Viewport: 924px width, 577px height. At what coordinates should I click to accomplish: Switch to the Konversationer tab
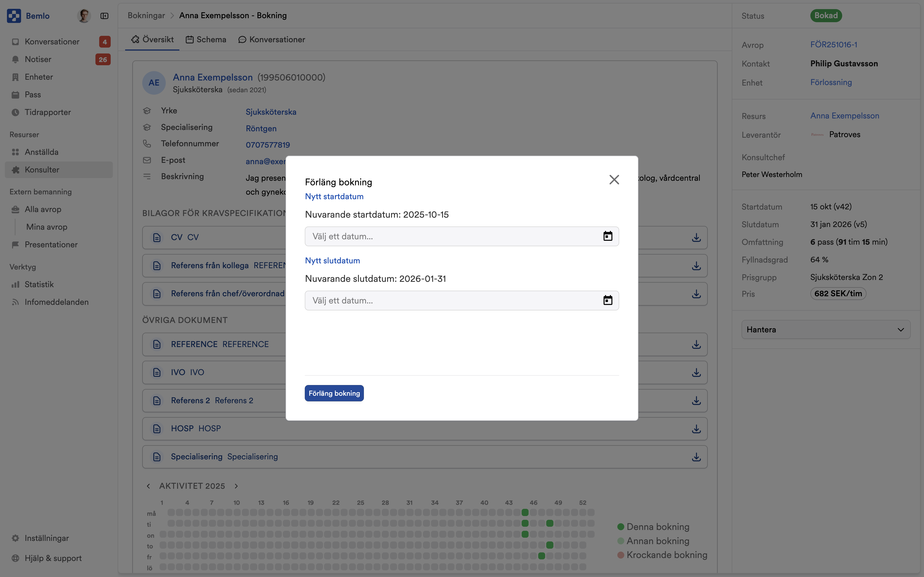pyautogui.click(x=272, y=39)
